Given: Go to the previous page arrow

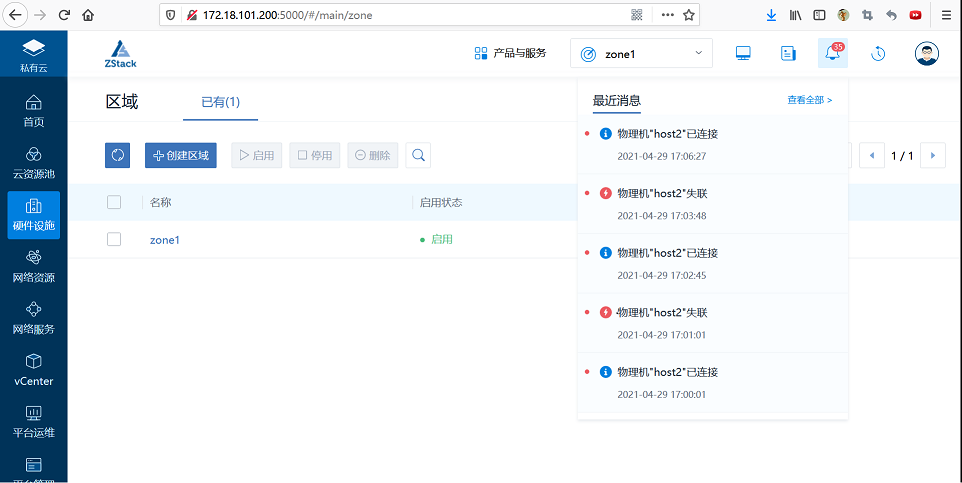Looking at the screenshot, I should click(872, 155).
